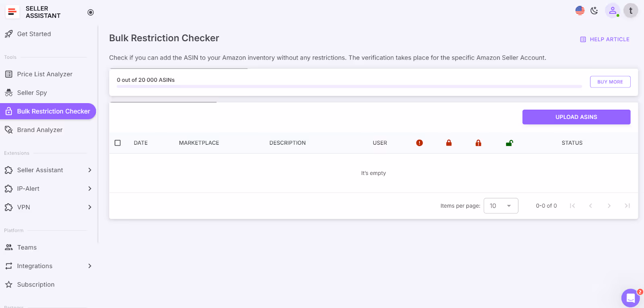This screenshot has height=308, width=644.
Task: Expand the VPN chevron
Action: (90, 207)
